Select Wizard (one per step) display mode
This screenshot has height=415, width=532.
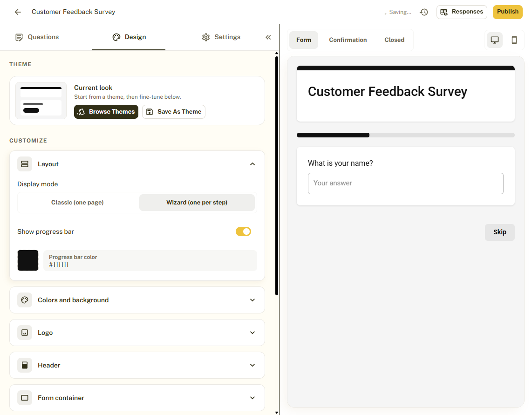(x=197, y=203)
